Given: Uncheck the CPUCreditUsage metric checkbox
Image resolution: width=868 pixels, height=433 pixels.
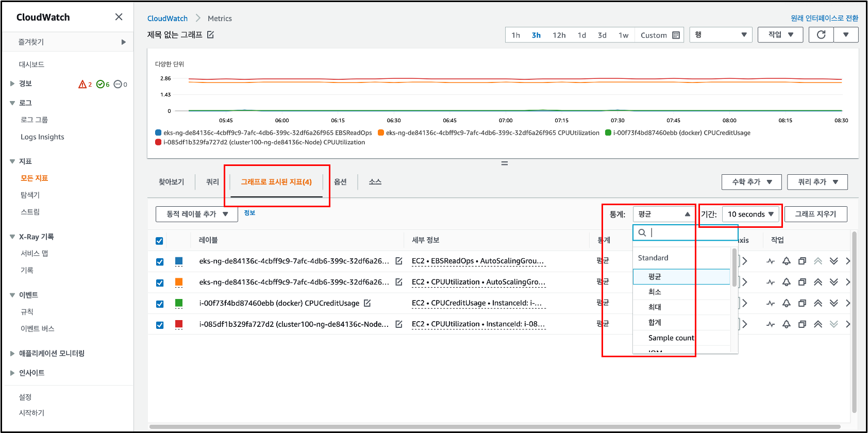Looking at the screenshot, I should (160, 304).
